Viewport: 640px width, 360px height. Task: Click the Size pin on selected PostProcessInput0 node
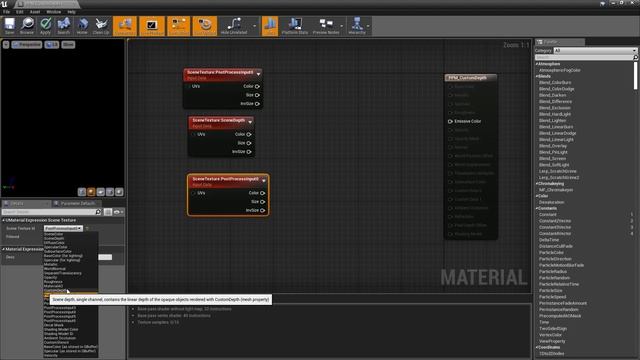262,202
